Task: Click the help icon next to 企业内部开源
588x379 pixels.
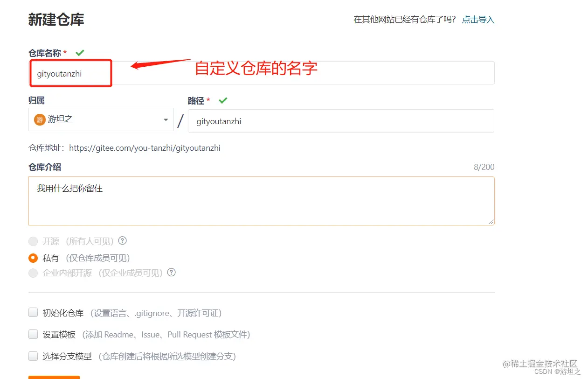Action: pos(172,273)
